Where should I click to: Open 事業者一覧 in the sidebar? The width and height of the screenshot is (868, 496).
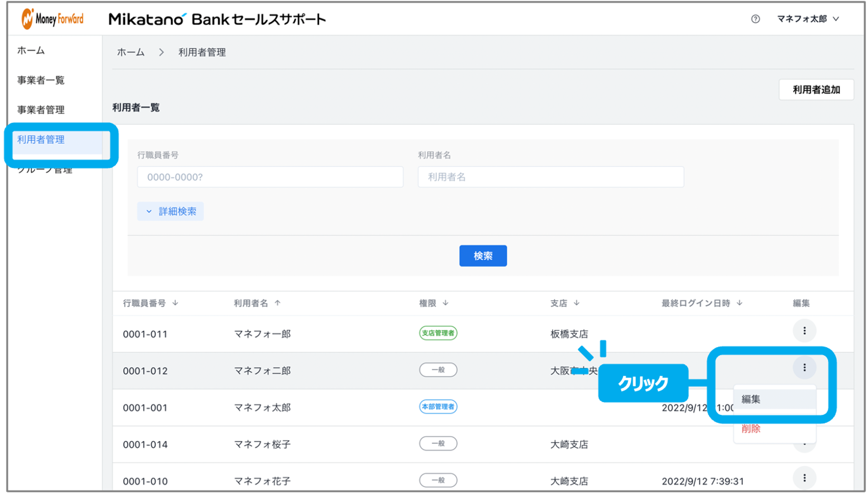point(41,80)
